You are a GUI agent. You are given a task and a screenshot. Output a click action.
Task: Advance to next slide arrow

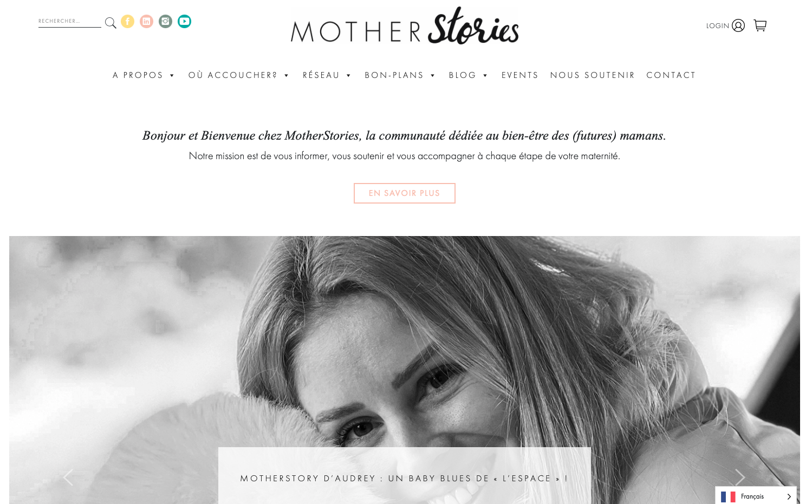pyautogui.click(x=740, y=477)
